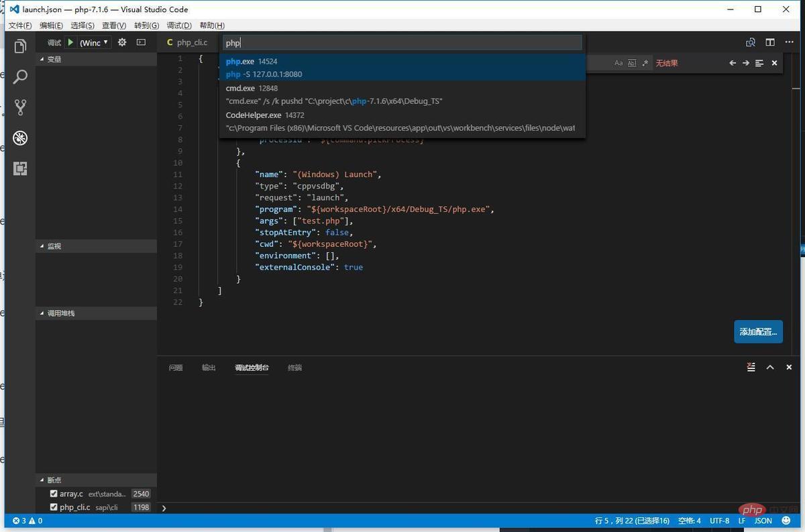Open the Extensions view

click(x=20, y=168)
